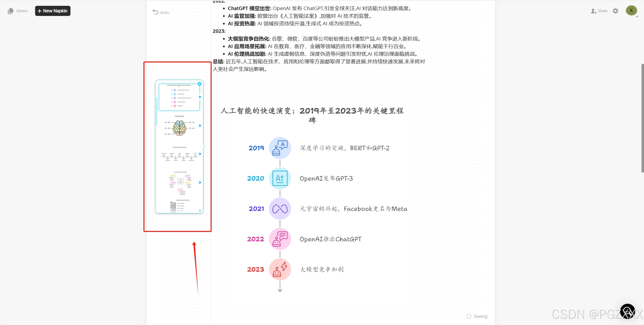Screen dimensions: 644x325
Task: Undo the last action
Action: pos(161,12)
